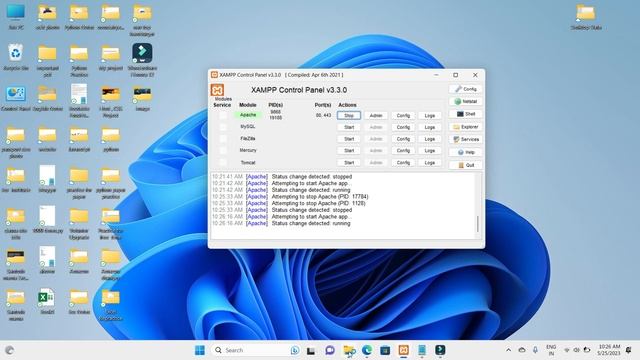Expand hidden system tray icons chevron
The height and width of the screenshot is (360, 640).
coord(509,350)
